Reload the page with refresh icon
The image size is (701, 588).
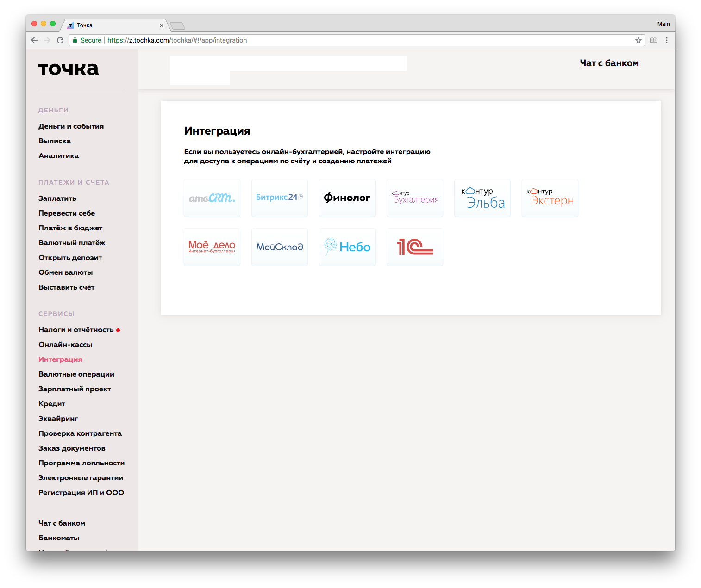coord(60,40)
